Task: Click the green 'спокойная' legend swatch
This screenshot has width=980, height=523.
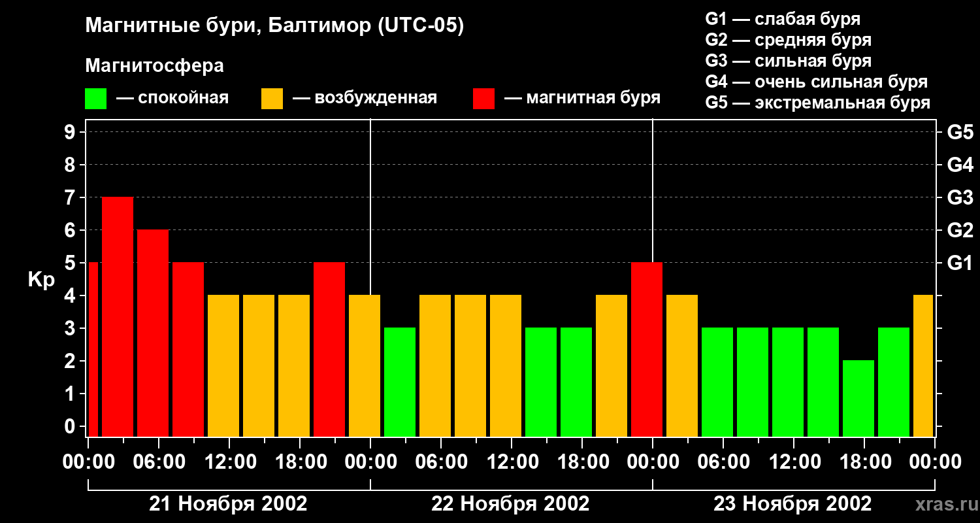Action: pyautogui.click(x=95, y=99)
